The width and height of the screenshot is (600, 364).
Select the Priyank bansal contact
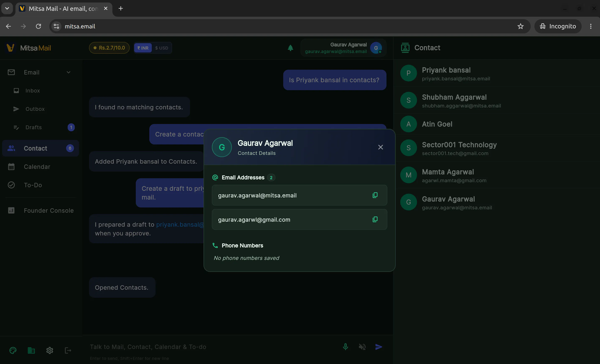497,73
